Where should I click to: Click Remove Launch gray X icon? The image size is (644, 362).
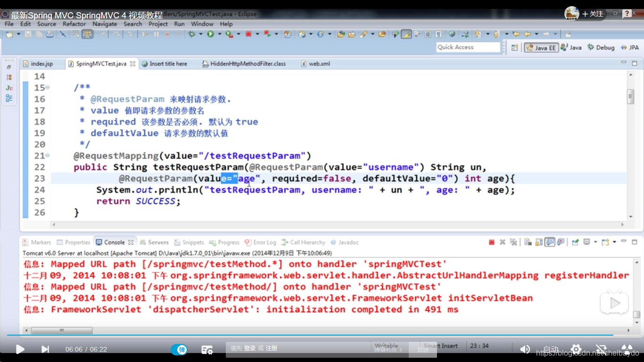tap(503, 242)
